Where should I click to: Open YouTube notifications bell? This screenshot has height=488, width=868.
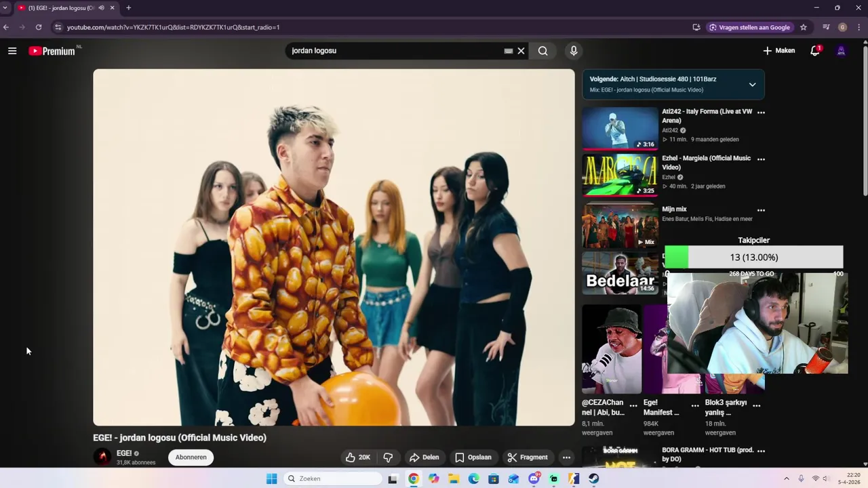[815, 51]
